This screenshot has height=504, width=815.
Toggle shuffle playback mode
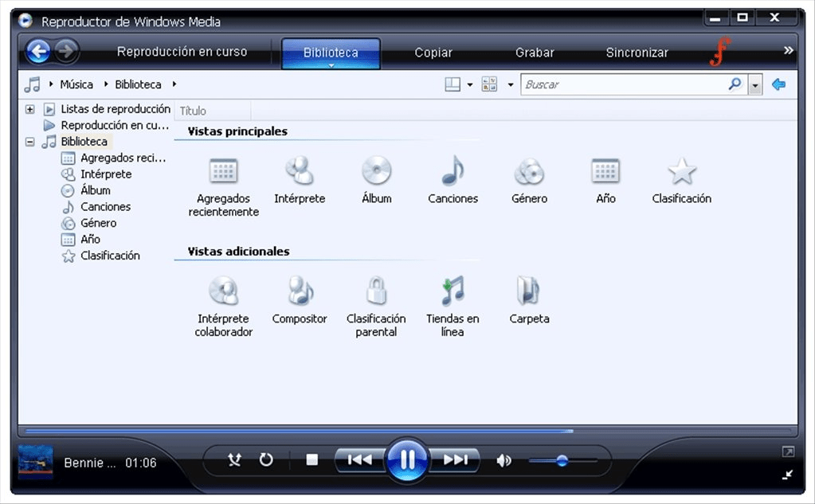coord(235,459)
